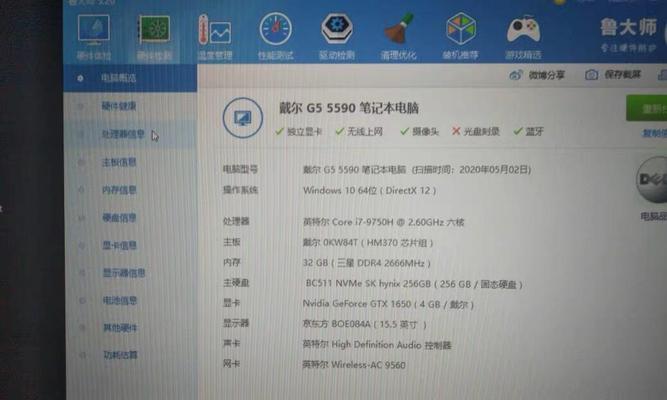Viewport: 667px width, 400px height.
Task: Open 温度管理 thermometer icon
Action: 215,30
